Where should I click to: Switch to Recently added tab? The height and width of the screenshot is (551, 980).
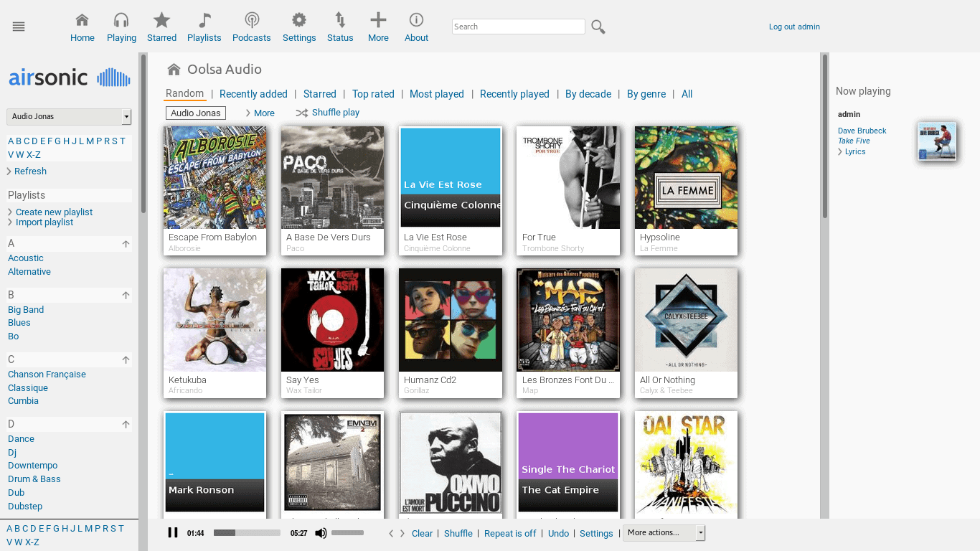253,94
